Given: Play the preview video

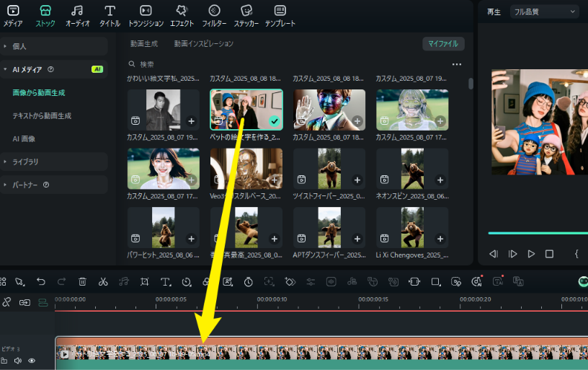Looking at the screenshot, I should pyautogui.click(x=531, y=254).
